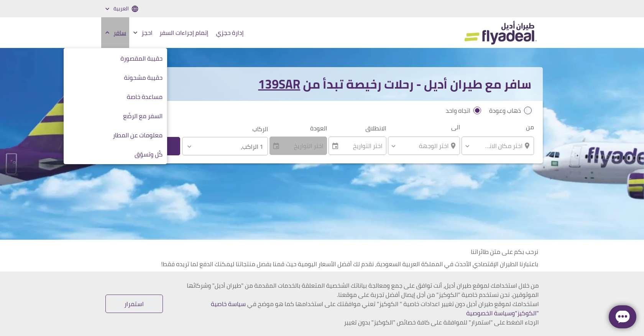Click the origin location pin icon
644x336 pixels.
527,146
